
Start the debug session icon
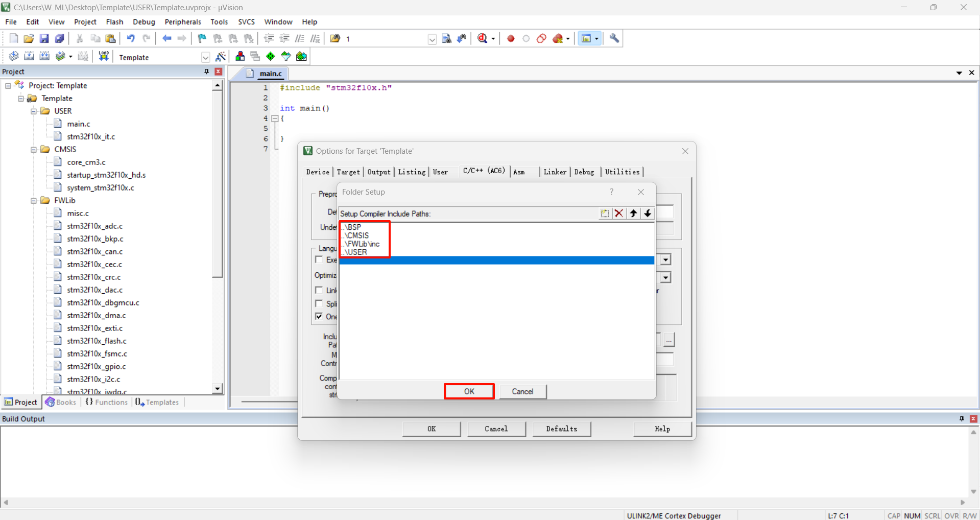482,38
